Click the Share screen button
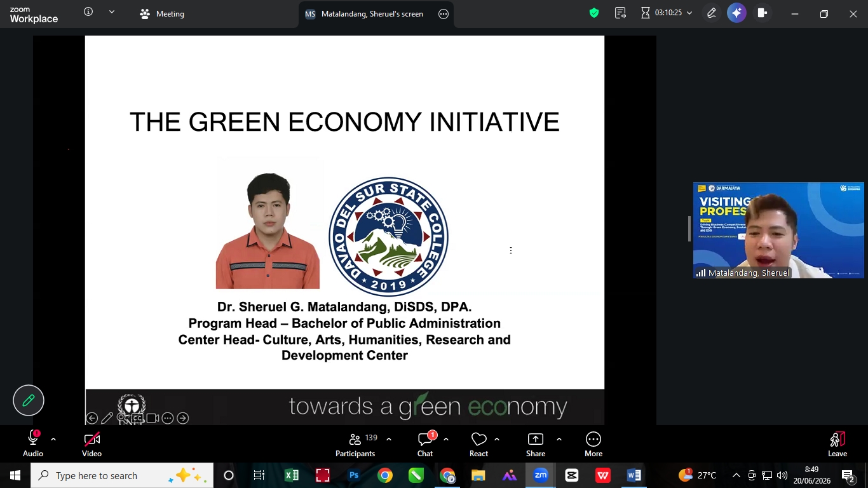Viewport: 868px width, 488px height. point(536,444)
